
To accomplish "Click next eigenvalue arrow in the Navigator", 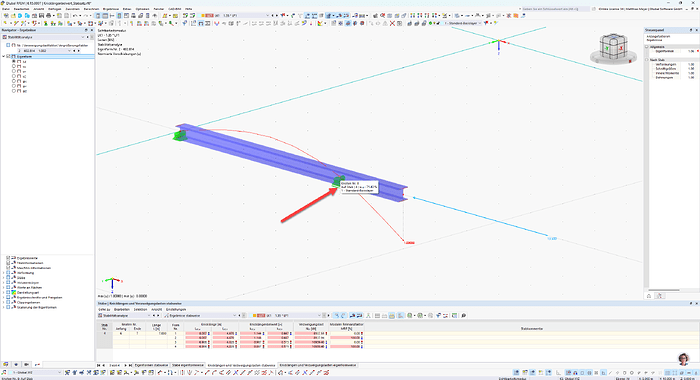I will tap(79, 51).
